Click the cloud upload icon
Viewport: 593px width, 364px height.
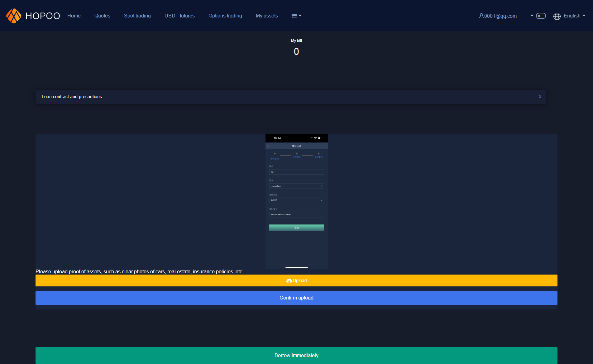(x=289, y=281)
